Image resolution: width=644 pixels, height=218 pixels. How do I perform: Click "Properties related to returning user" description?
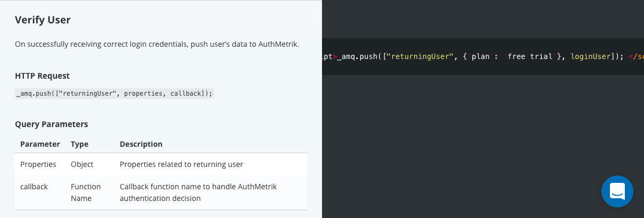[181, 164]
